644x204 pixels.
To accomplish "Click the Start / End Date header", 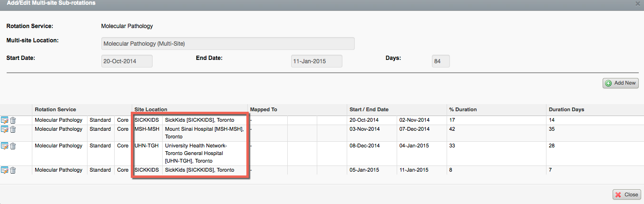I will click(x=369, y=109).
